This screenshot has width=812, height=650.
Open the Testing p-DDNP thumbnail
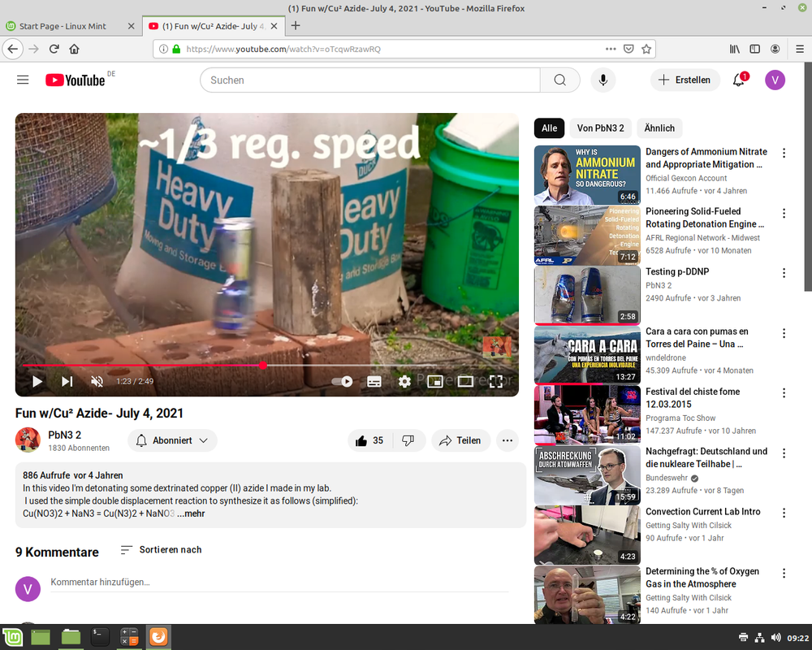(587, 296)
